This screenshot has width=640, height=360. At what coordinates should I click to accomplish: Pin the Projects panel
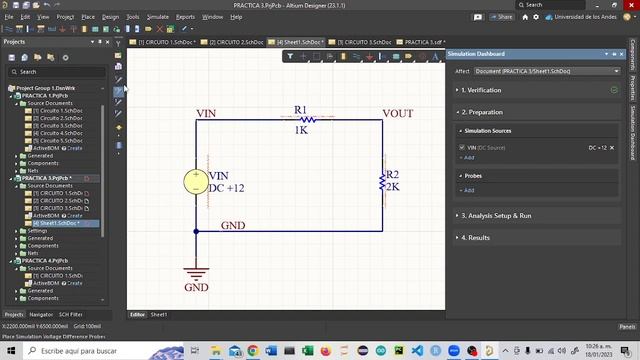tap(100, 42)
